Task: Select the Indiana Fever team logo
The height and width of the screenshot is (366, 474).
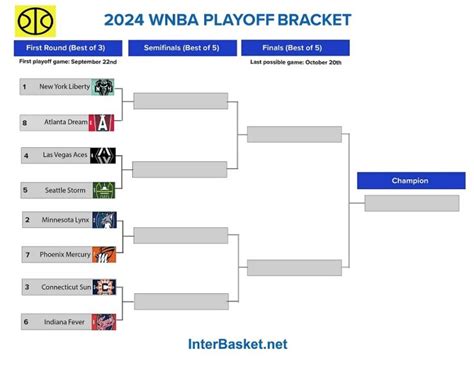Action: 104,322
